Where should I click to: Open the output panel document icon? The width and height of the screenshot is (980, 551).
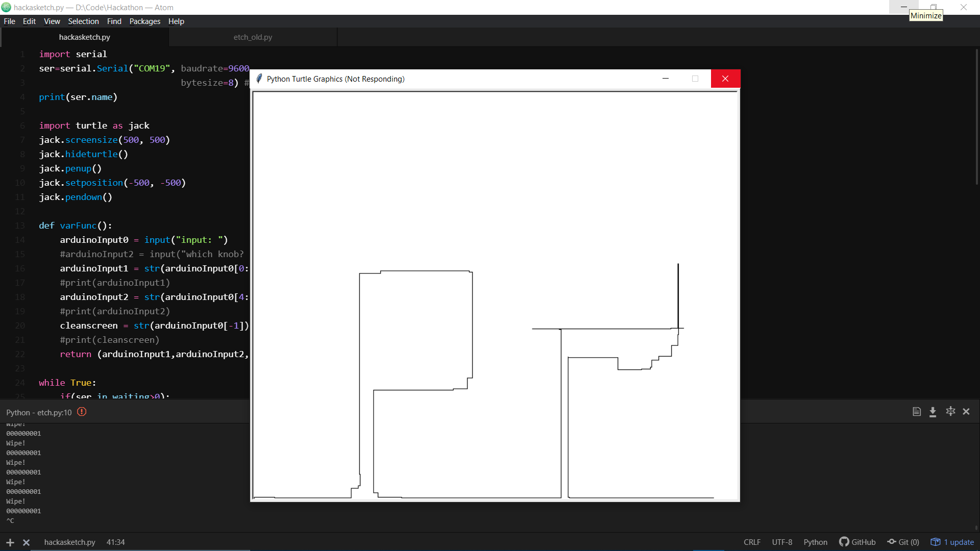tap(917, 412)
